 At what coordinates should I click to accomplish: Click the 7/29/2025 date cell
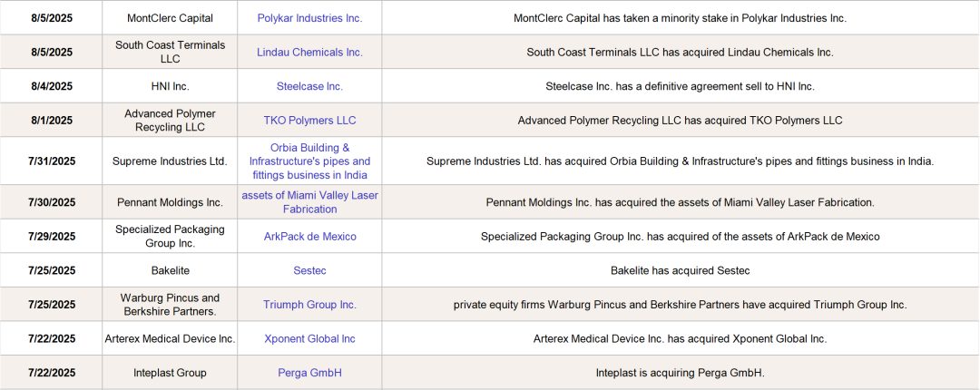point(51,237)
